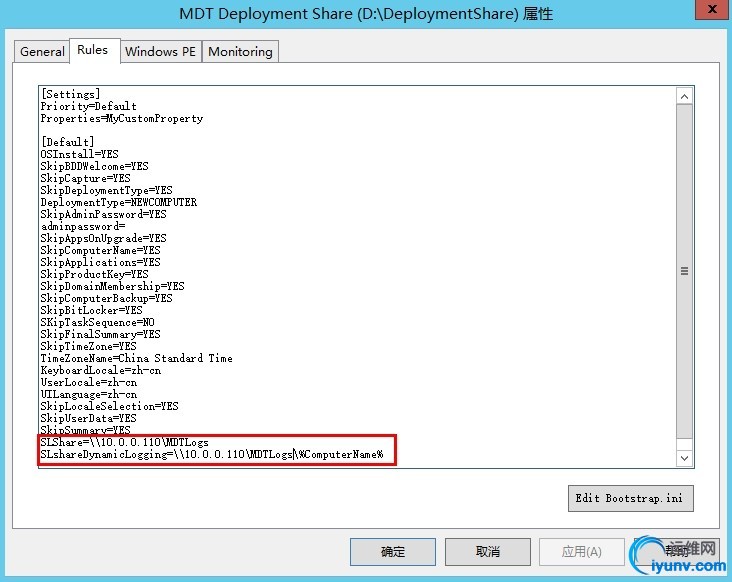
Task: Click the [Settings] section line
Action: (70, 94)
